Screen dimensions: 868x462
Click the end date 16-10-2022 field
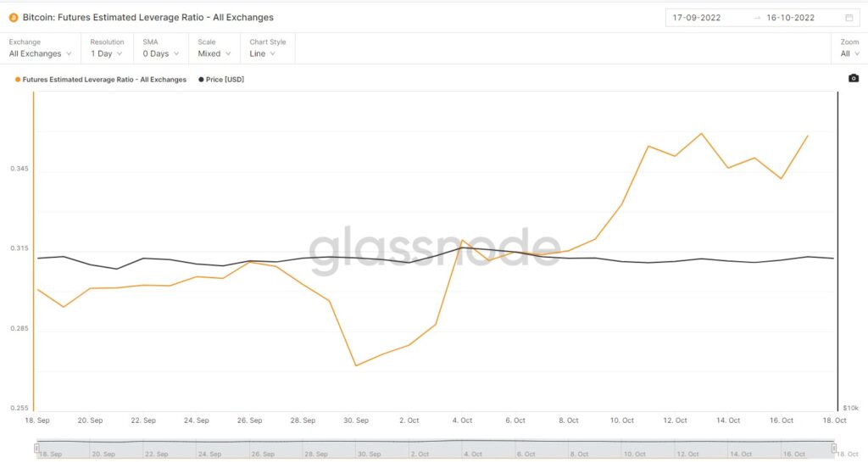[x=791, y=18]
